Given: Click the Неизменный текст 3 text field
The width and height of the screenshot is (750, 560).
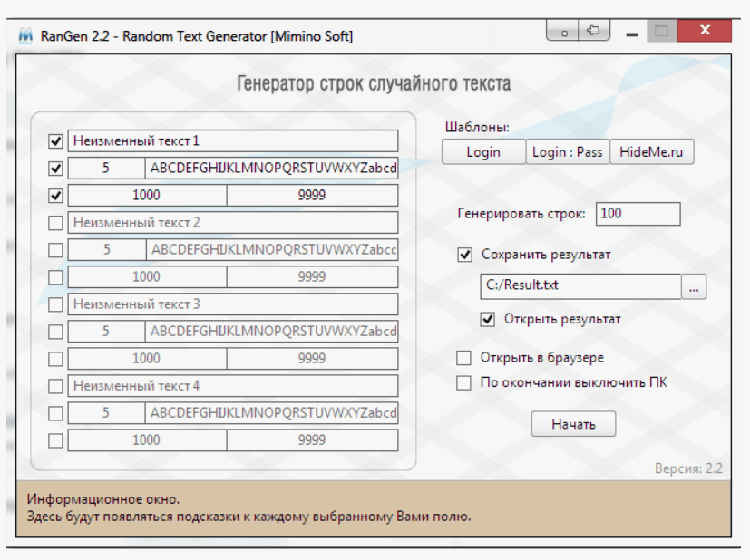Looking at the screenshot, I should point(233,304).
